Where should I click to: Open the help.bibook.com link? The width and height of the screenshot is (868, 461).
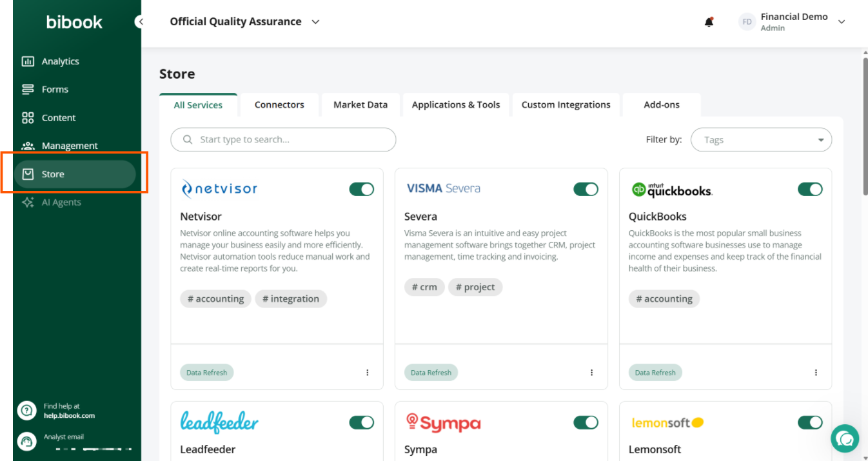[69, 416]
